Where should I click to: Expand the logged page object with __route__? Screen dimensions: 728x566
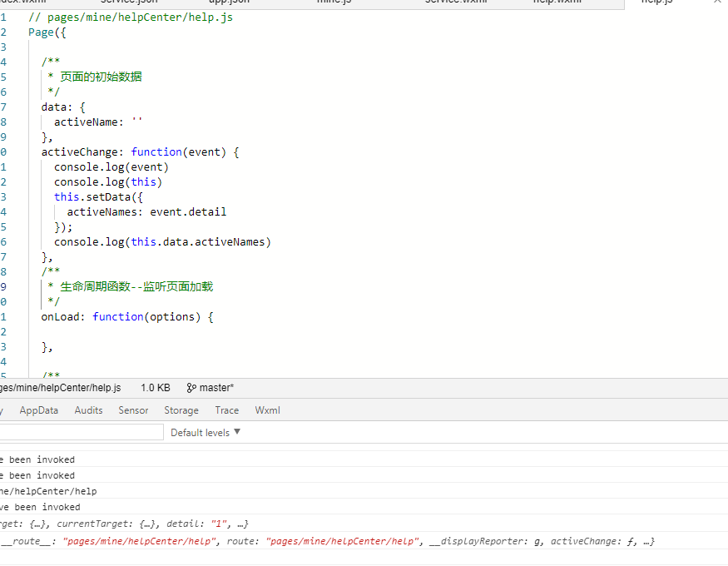click(327, 541)
